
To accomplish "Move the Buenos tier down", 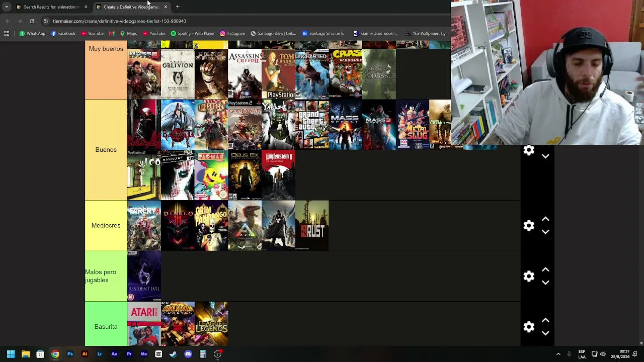I will coord(545,156).
